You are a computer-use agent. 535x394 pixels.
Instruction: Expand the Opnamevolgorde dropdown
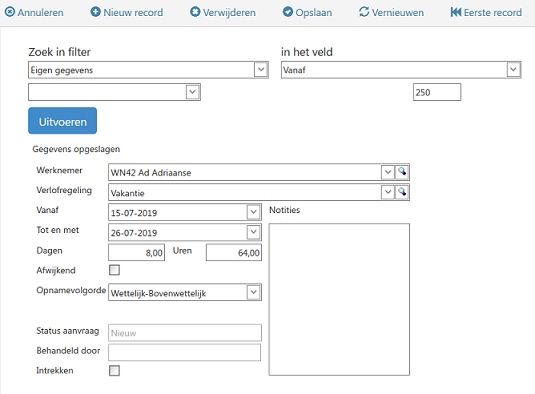254,292
